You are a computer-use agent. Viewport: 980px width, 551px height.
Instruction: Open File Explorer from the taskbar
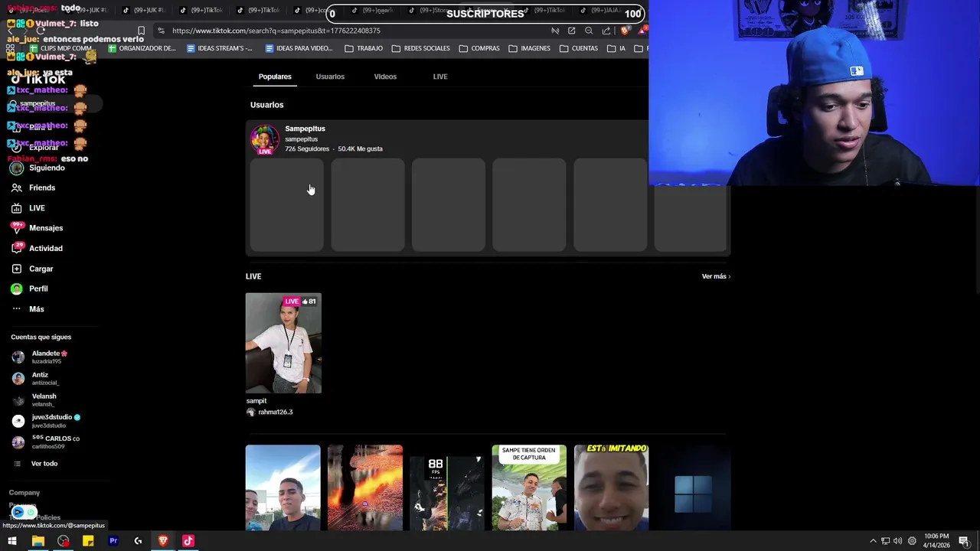coord(38,541)
